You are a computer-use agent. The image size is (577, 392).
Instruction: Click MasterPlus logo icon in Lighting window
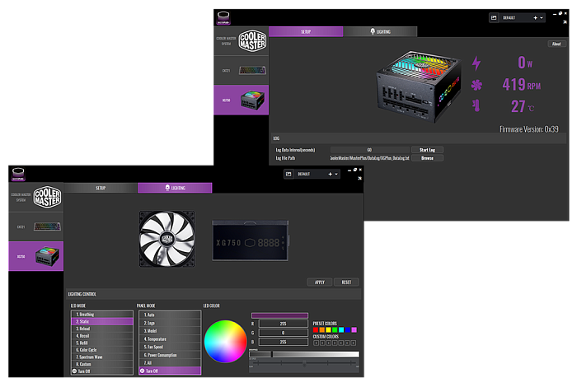(18, 174)
